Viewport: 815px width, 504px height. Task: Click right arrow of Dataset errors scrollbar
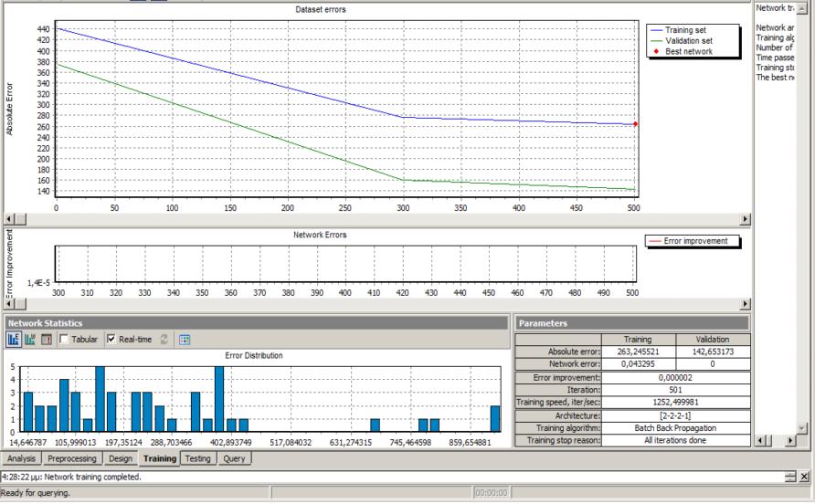(746, 219)
